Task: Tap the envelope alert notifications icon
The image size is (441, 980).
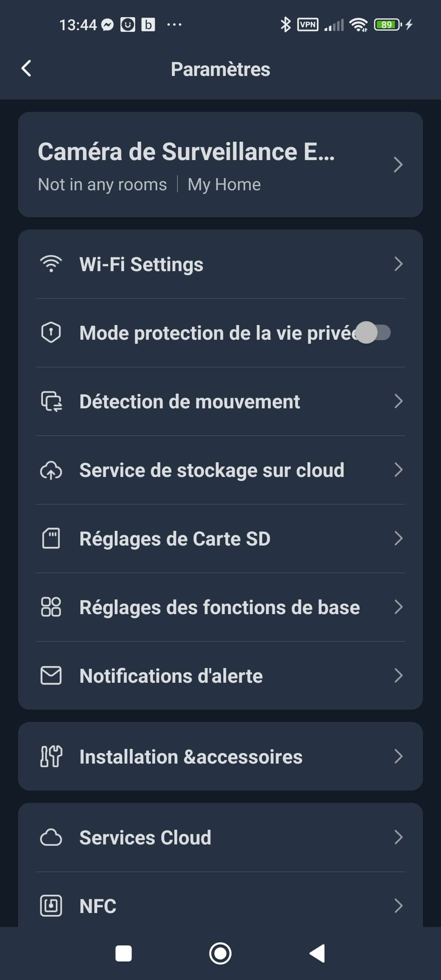Action: pyautogui.click(x=51, y=675)
